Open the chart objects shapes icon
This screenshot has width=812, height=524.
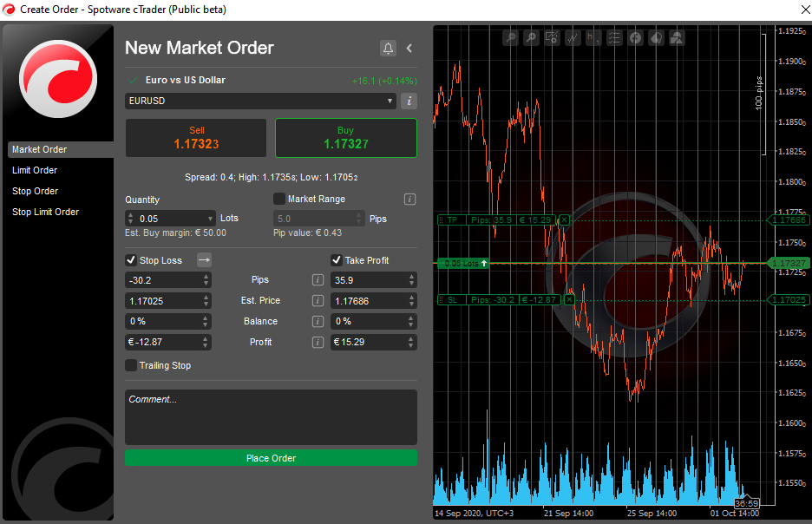click(x=677, y=38)
